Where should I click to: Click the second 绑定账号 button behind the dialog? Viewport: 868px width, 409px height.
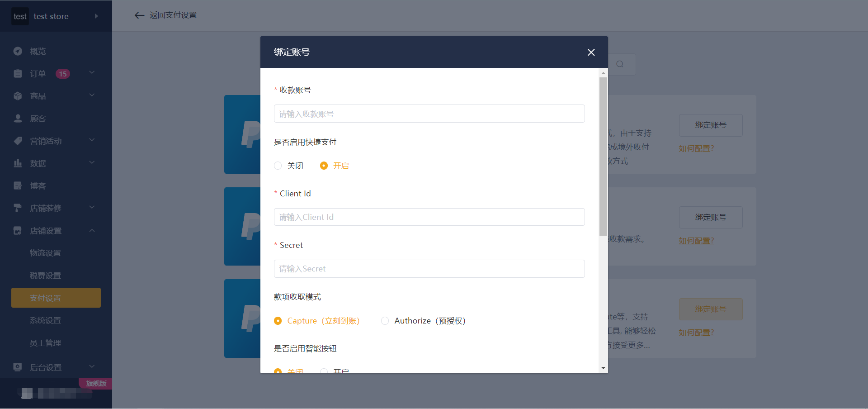(x=711, y=218)
